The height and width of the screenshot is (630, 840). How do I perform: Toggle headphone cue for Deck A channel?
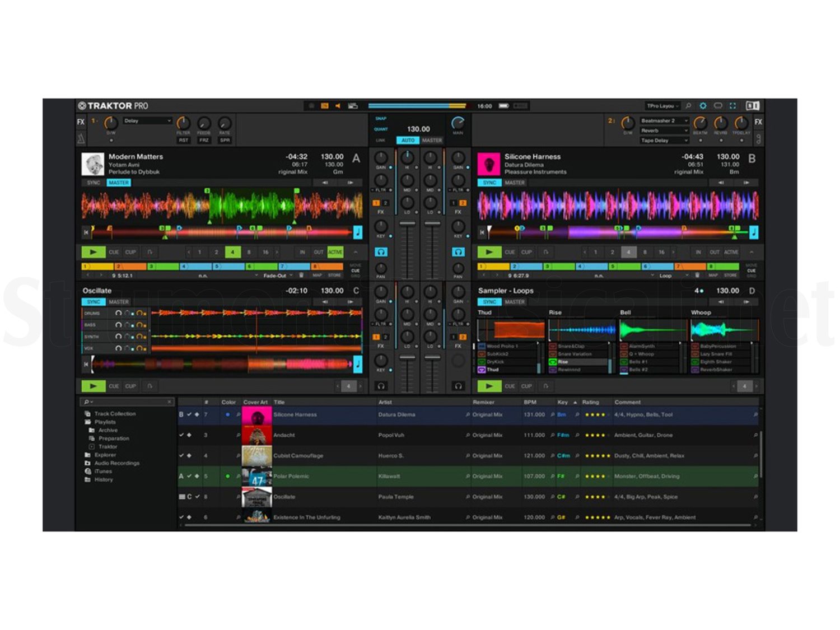[381, 252]
